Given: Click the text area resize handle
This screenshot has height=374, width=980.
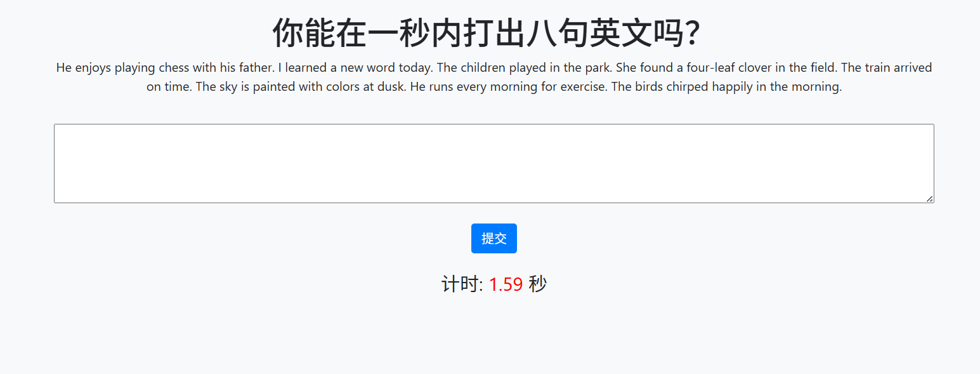Looking at the screenshot, I should pyautogui.click(x=929, y=199).
